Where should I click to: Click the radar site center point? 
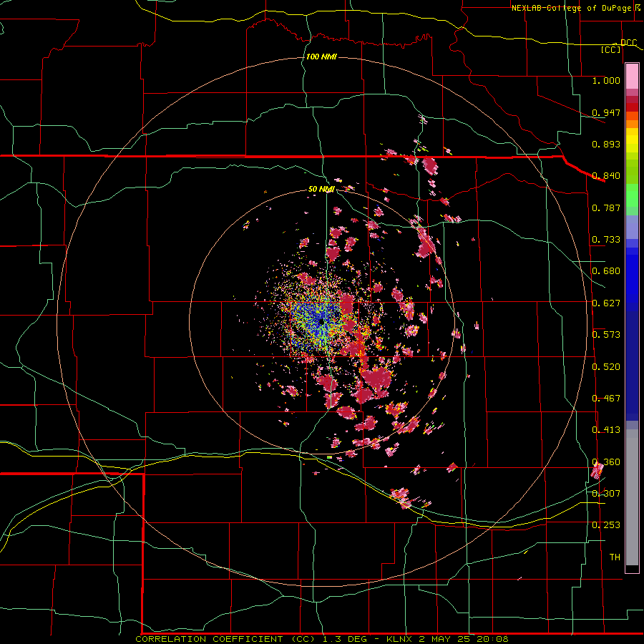pos(321,322)
